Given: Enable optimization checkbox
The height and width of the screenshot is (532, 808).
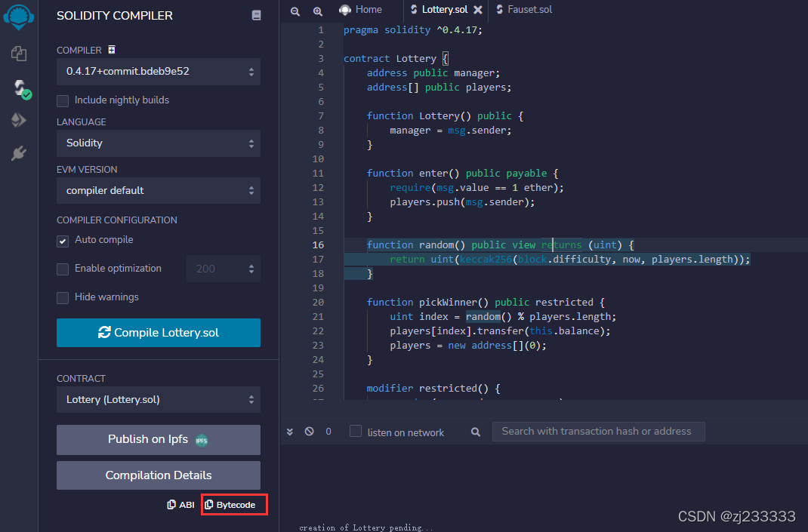Looking at the screenshot, I should (x=63, y=269).
